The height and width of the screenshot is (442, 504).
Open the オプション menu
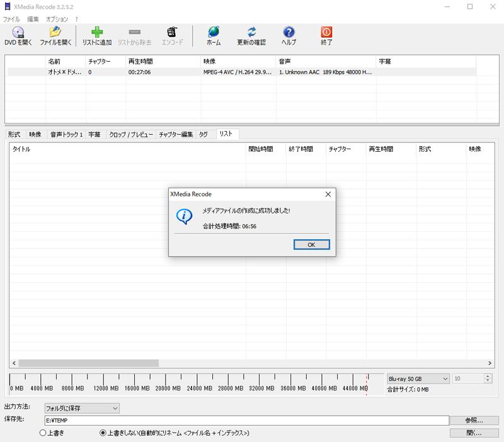point(57,20)
